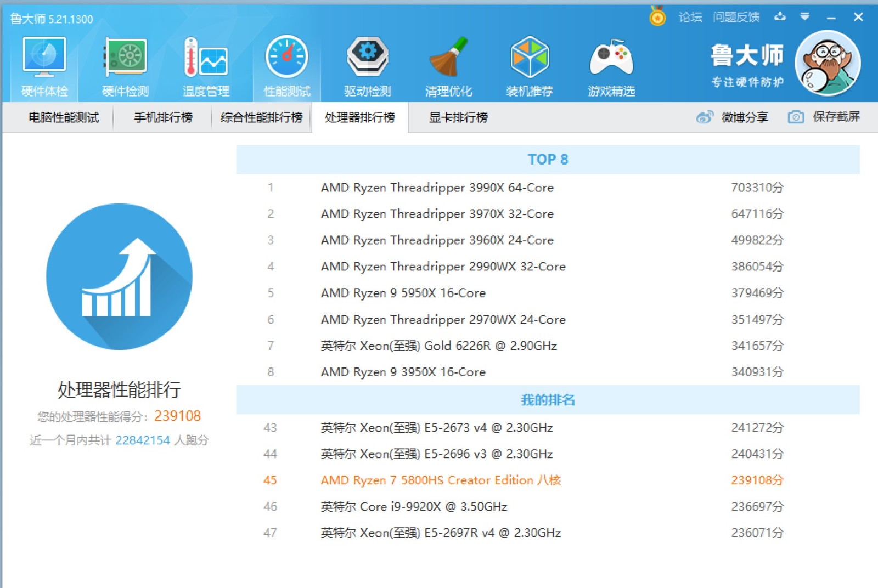This screenshot has height=588, width=878.
Task: Select the Threadripper 3970X 32-Core row
Action: [x=548, y=214]
